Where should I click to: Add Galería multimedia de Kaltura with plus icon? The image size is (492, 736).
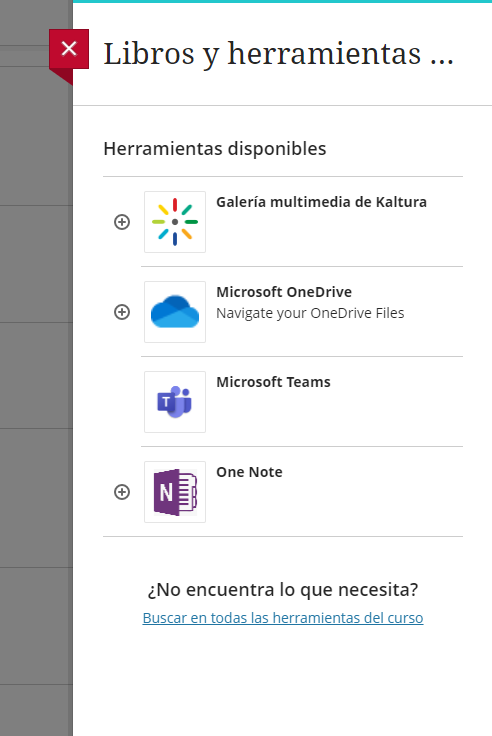122,222
